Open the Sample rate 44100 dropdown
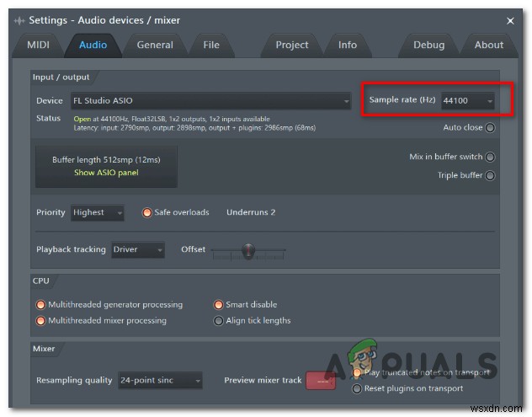532x417 pixels. pos(467,101)
